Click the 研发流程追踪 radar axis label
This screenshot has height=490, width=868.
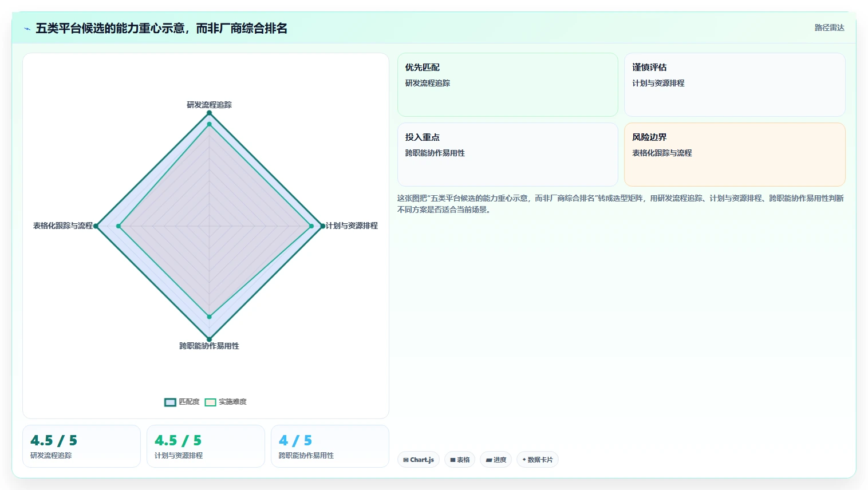point(209,105)
